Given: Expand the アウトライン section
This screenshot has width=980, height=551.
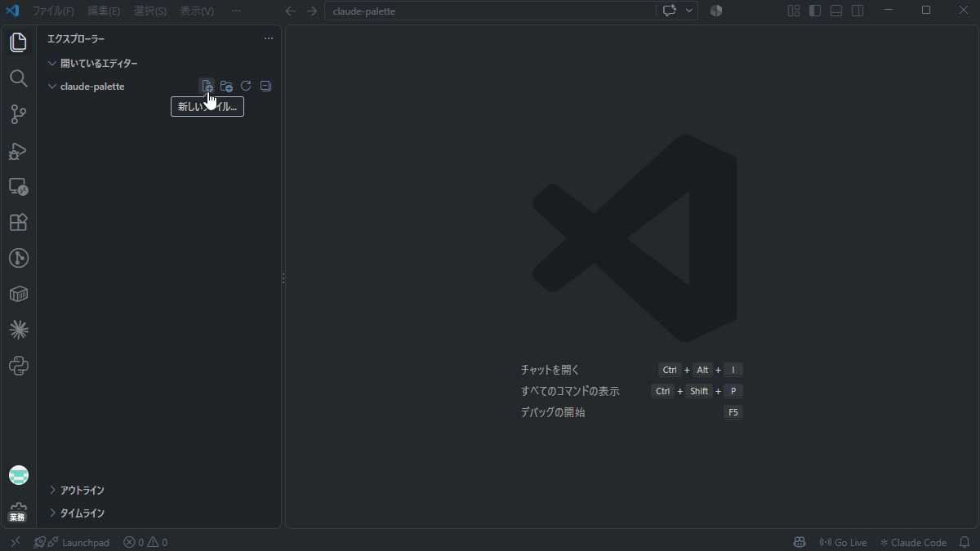Looking at the screenshot, I should tap(160, 490).
